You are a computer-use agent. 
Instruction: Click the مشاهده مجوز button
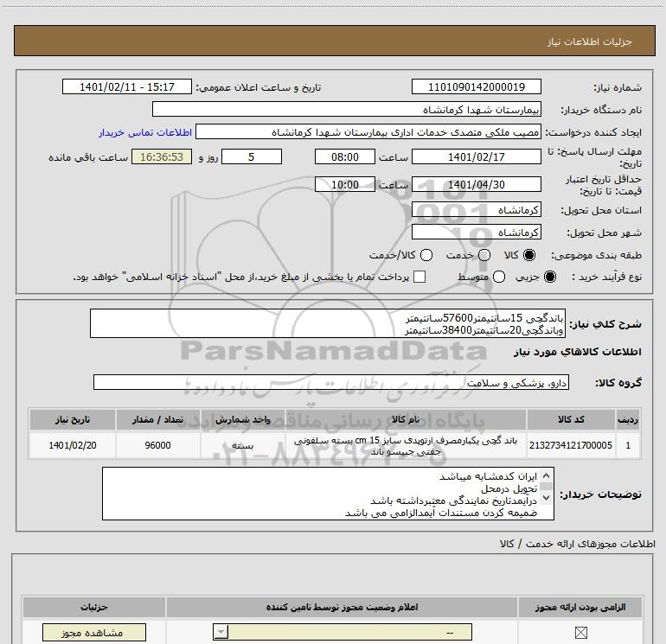94,633
